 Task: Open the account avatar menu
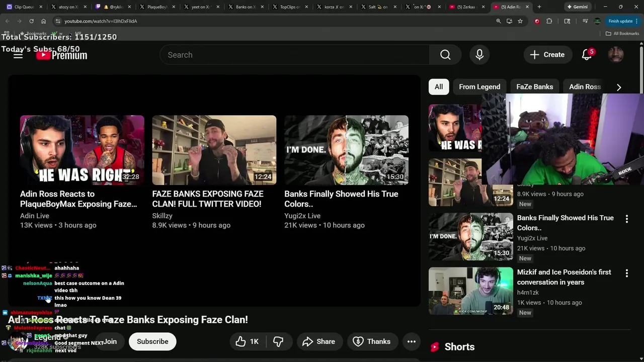[616, 55]
